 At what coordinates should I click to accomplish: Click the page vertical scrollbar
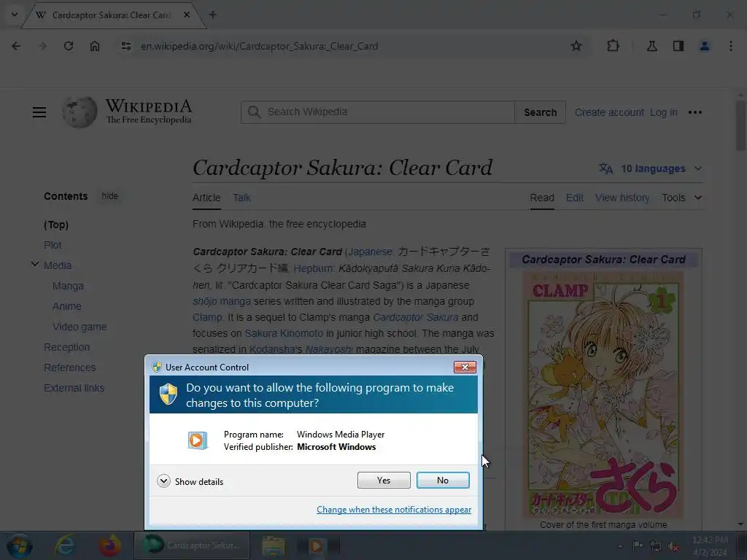point(740,124)
